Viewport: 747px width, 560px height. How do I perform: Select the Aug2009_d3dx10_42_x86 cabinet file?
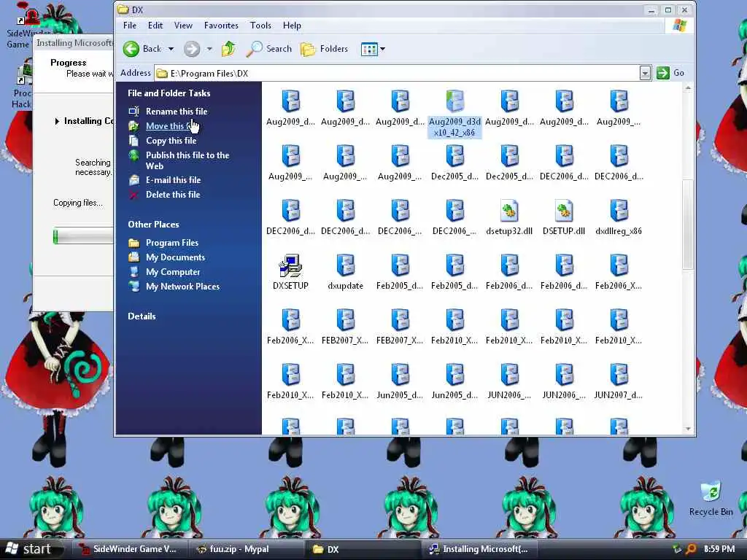[454, 113]
